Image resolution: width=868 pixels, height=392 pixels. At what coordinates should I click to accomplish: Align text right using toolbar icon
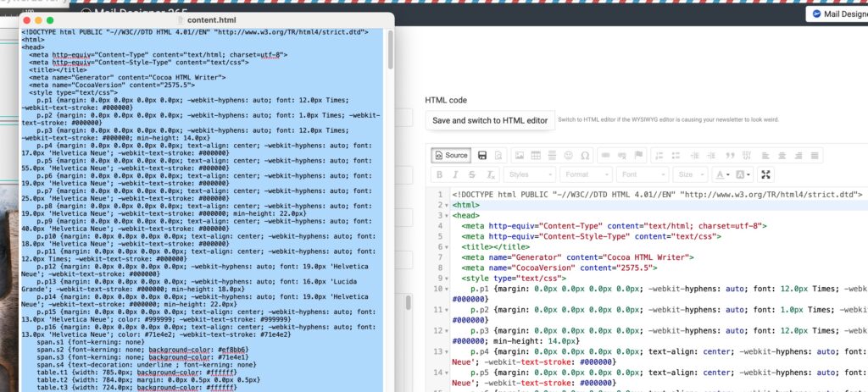(x=798, y=156)
